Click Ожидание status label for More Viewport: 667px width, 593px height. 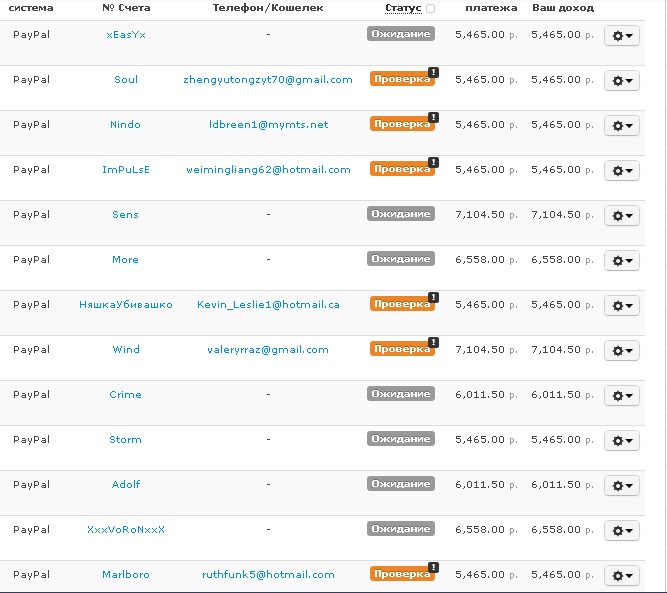401,259
